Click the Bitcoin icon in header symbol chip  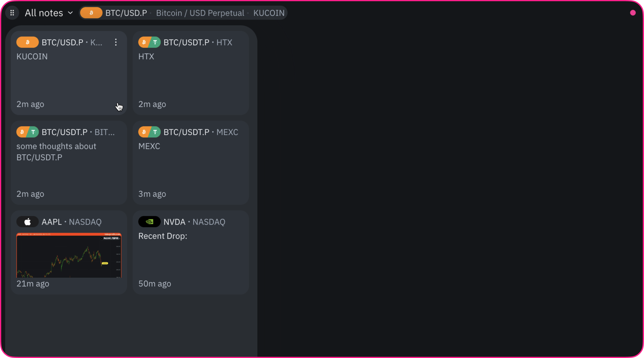click(x=91, y=13)
